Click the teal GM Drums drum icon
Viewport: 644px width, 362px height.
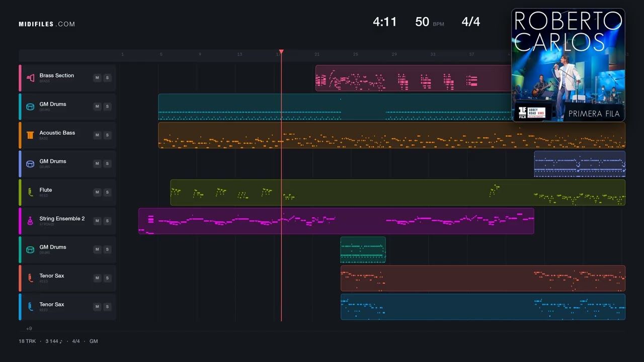tap(30, 107)
